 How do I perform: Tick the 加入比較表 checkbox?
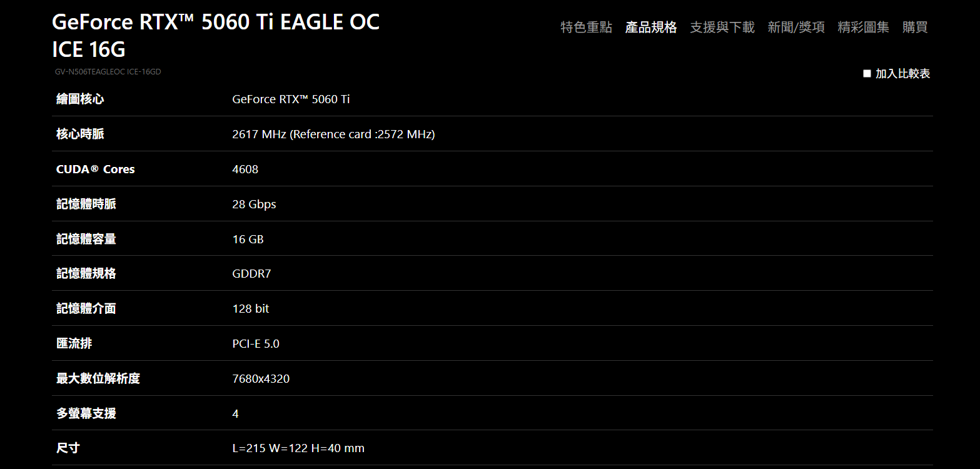tap(867, 73)
